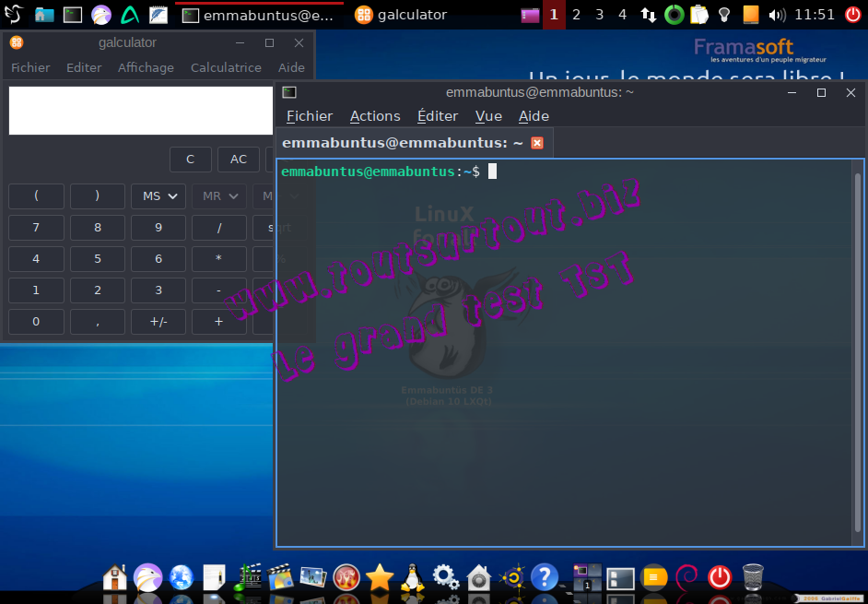Open blue question mark help icon

tap(545, 577)
